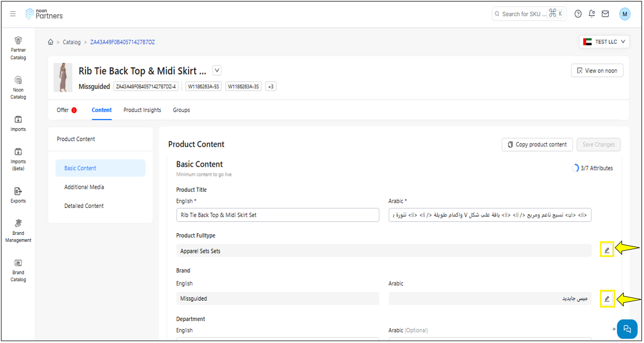Click the View on noon button
This screenshot has width=644, height=343.
pyautogui.click(x=597, y=71)
